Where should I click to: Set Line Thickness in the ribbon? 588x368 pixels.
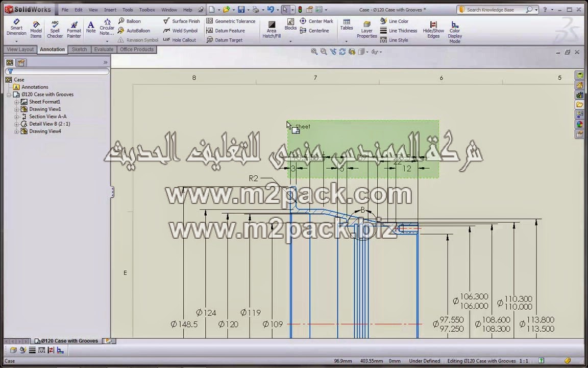click(399, 31)
